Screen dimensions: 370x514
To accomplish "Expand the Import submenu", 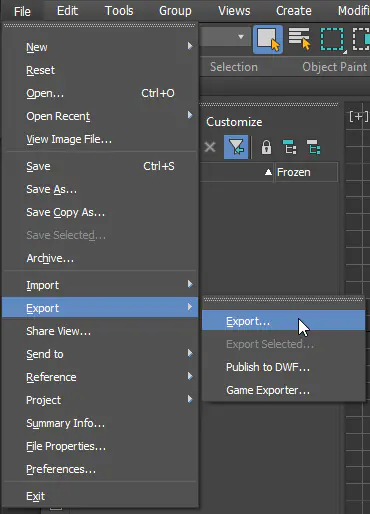I will [x=100, y=285].
